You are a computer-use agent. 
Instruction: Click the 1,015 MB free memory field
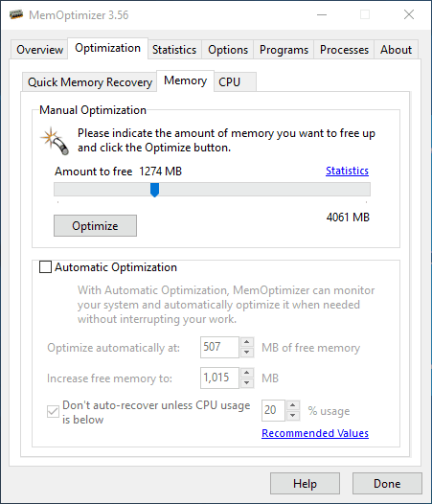coord(219,378)
